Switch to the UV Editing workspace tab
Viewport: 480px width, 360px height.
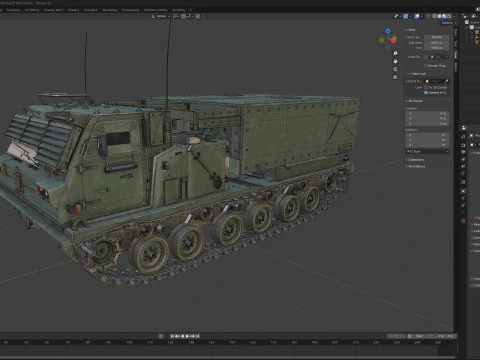pyautogui.click(x=32, y=10)
